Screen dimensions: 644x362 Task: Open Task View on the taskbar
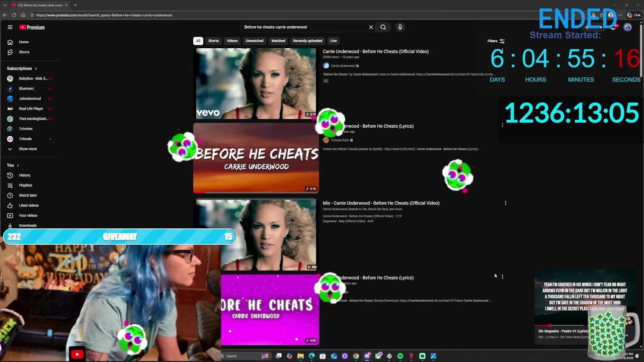coord(278,356)
